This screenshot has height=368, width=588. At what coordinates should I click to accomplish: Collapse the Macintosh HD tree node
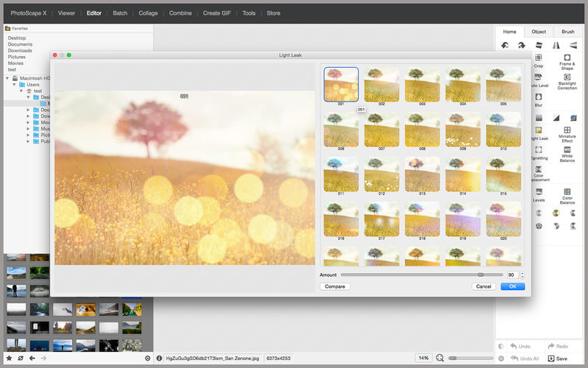(x=7, y=78)
